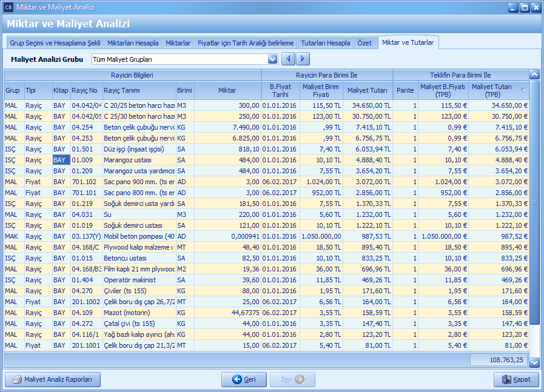Switch to the Miktarları Hesapla tab
This screenshot has height=392, width=544.
133,43
